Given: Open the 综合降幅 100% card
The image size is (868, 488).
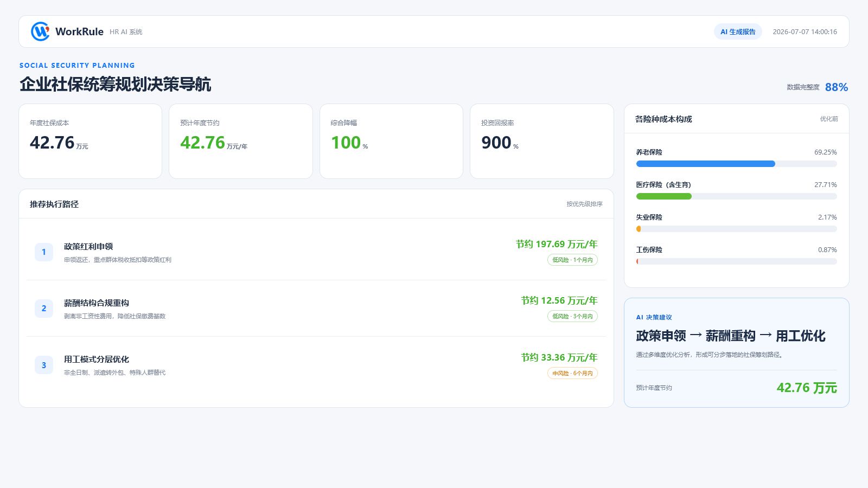Looking at the screenshot, I should coord(391,141).
